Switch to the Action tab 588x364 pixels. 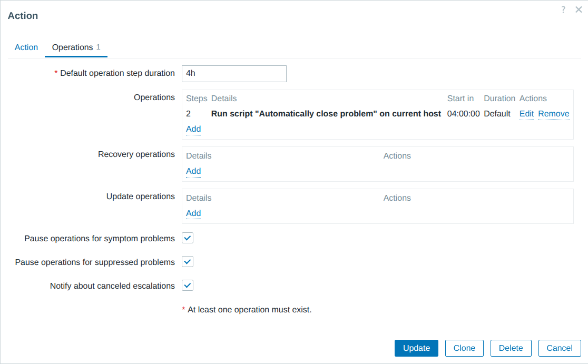26,47
